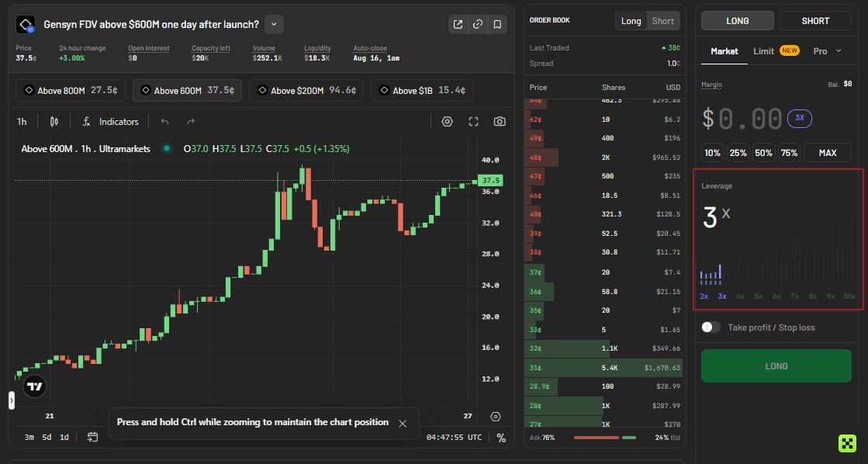Set margin to 10%
This screenshot has height=464, width=868.
(712, 153)
